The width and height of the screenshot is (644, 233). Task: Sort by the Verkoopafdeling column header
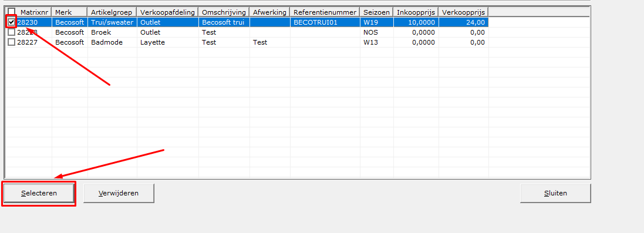pyautogui.click(x=167, y=12)
